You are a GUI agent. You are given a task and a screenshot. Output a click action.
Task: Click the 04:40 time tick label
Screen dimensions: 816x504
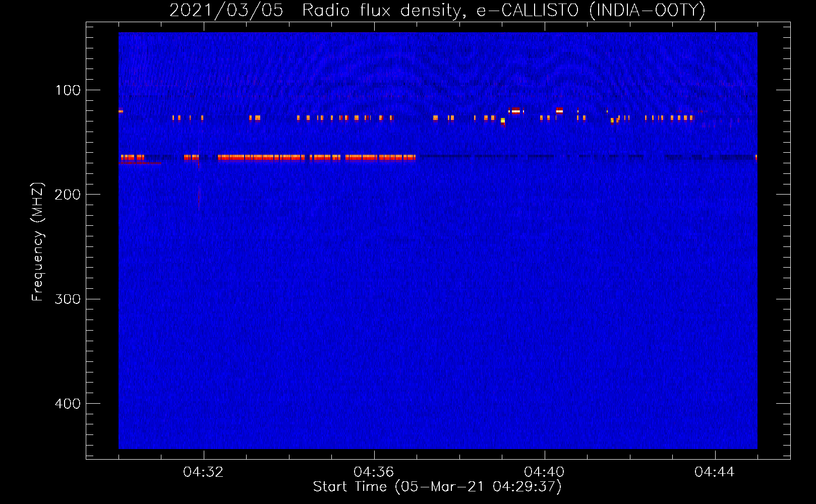[x=544, y=472]
